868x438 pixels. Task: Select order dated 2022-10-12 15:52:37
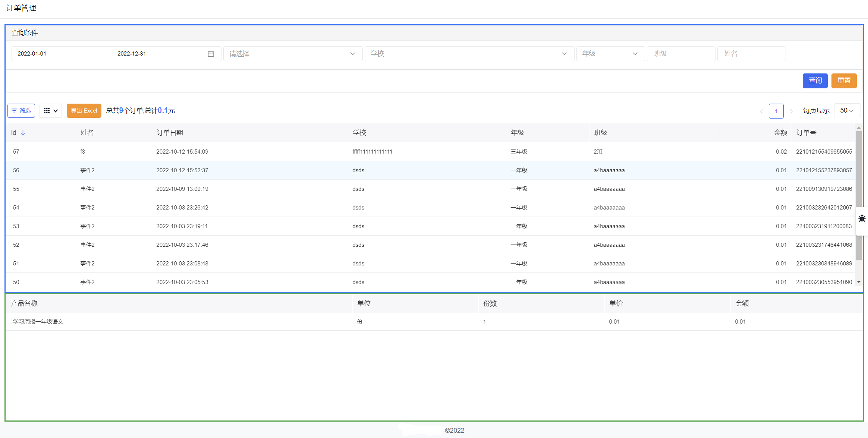[x=430, y=170]
